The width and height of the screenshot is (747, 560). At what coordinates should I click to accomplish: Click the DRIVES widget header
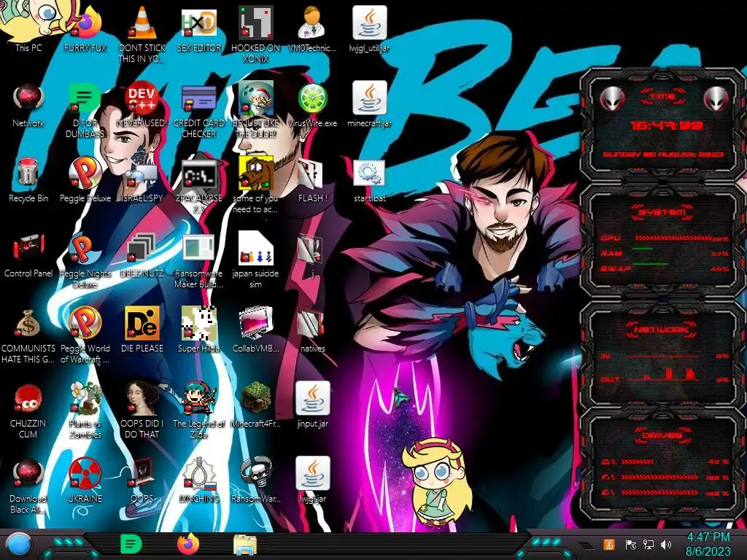point(662,435)
